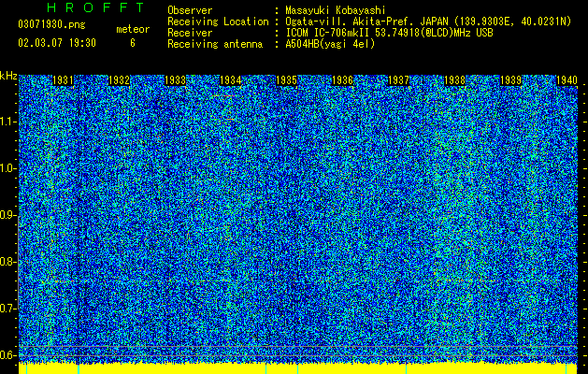Click the 1938 time marker
The width and height of the screenshot is (588, 374).
454,80
